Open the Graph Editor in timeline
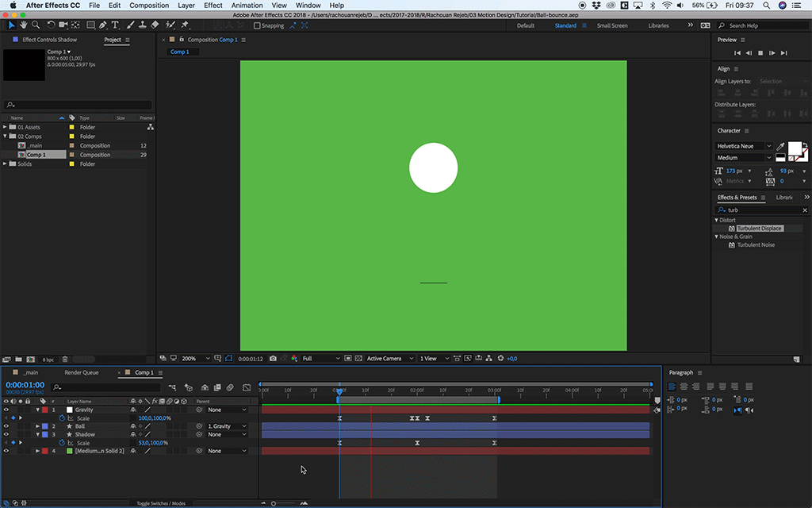The width and height of the screenshot is (812, 508). coord(247,387)
